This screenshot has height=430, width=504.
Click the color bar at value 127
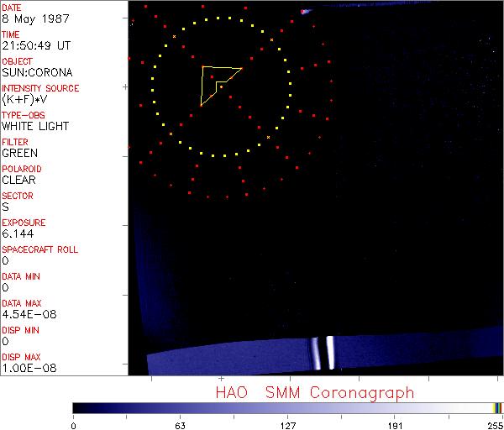click(x=287, y=407)
